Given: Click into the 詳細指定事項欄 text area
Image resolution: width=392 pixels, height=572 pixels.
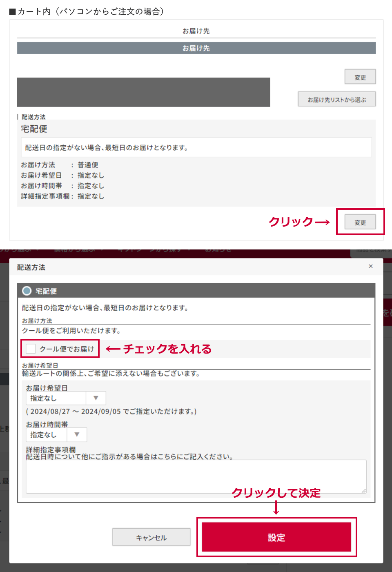Looking at the screenshot, I should tap(195, 476).
